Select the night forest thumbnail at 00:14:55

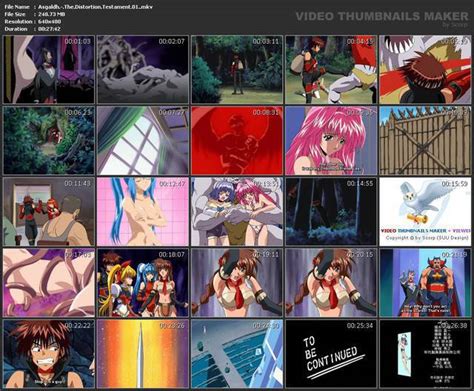[331, 212]
